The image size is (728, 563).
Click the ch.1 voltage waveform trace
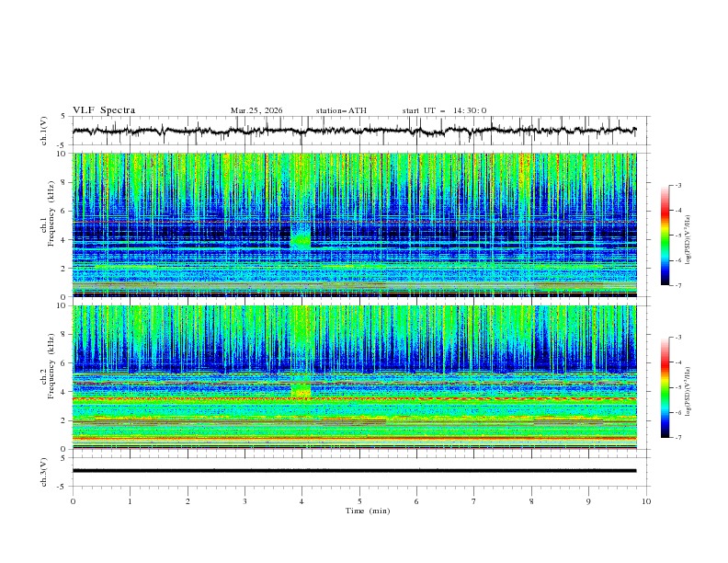(x=354, y=131)
